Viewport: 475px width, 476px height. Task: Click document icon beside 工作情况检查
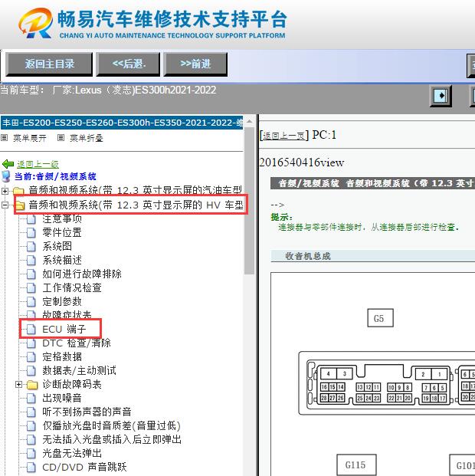click(31, 287)
